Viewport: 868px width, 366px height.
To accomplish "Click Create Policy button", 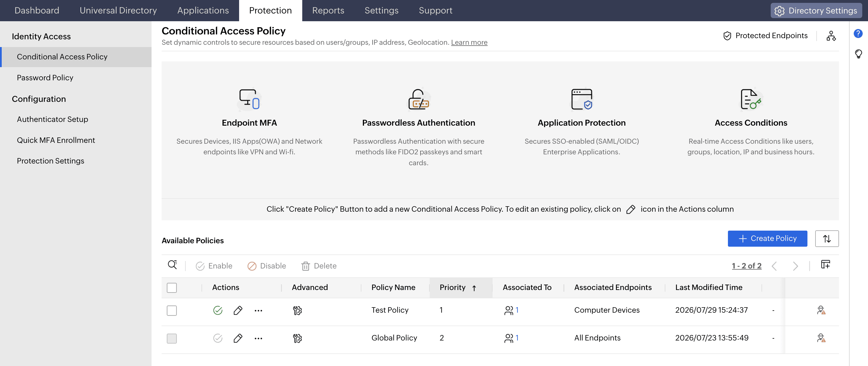I will point(767,238).
